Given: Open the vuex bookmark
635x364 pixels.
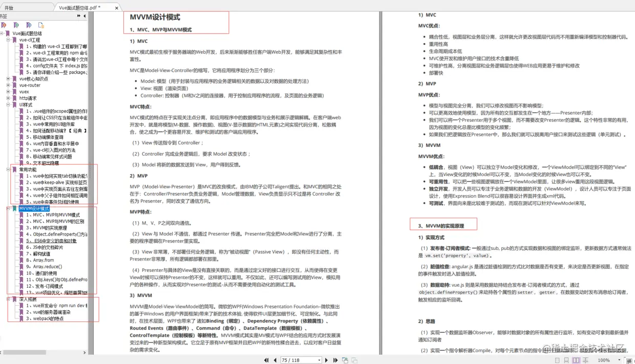Looking at the screenshot, I should (x=24, y=92).
